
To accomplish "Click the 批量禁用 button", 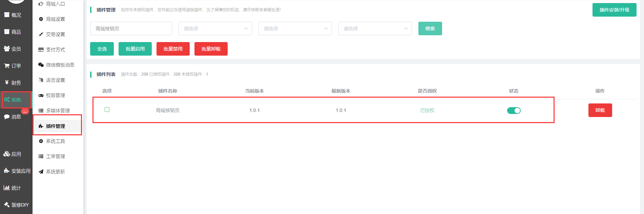I will point(173,49).
